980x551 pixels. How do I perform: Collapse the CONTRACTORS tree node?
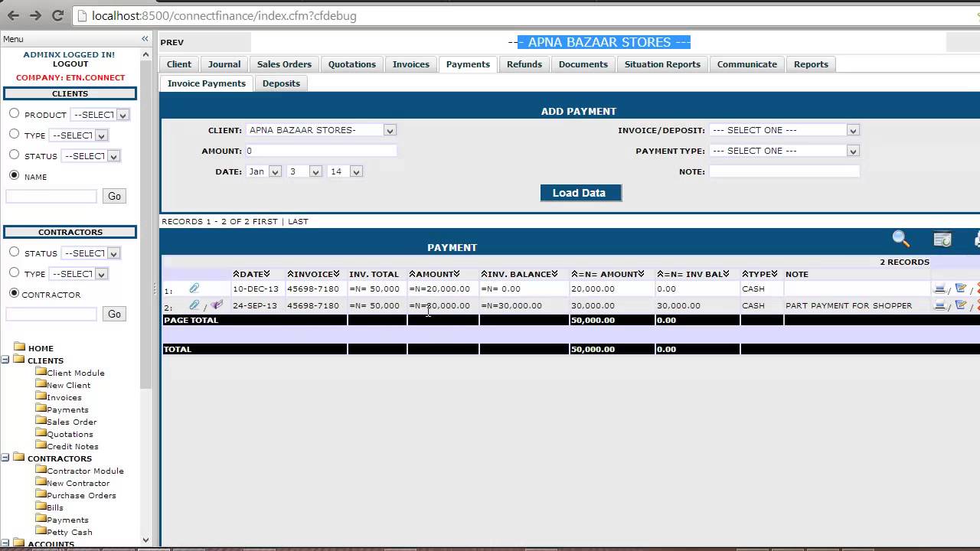click(x=5, y=458)
